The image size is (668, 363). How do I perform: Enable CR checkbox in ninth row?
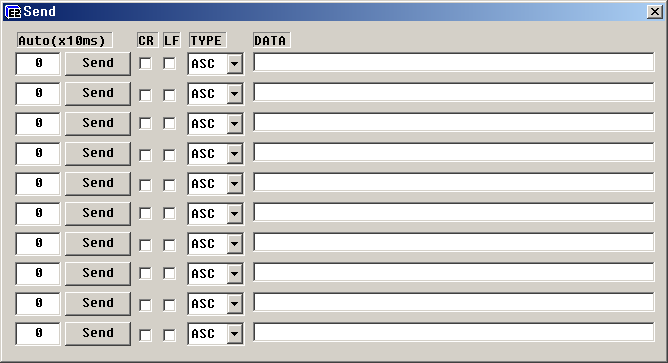[x=145, y=305]
